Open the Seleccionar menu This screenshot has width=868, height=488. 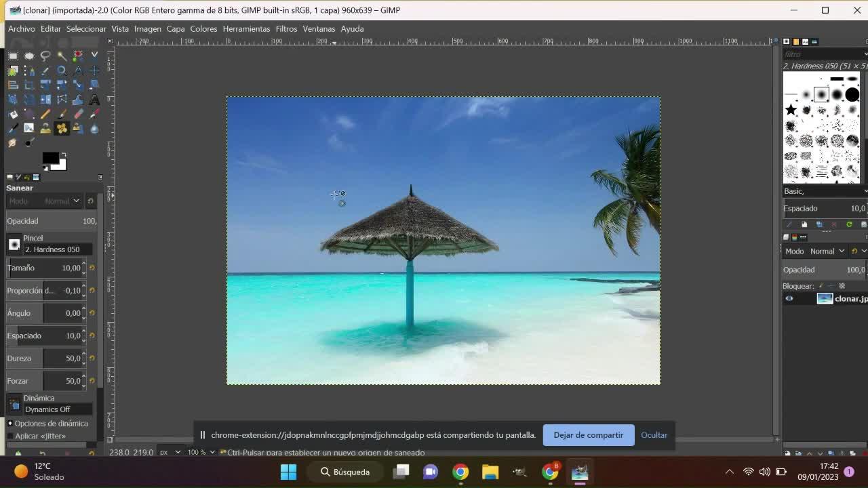point(86,28)
